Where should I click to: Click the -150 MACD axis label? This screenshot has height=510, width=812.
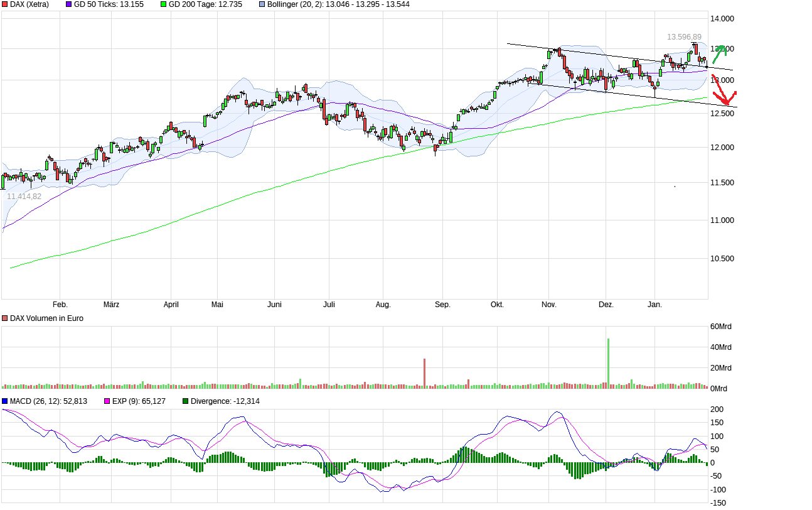point(718,503)
